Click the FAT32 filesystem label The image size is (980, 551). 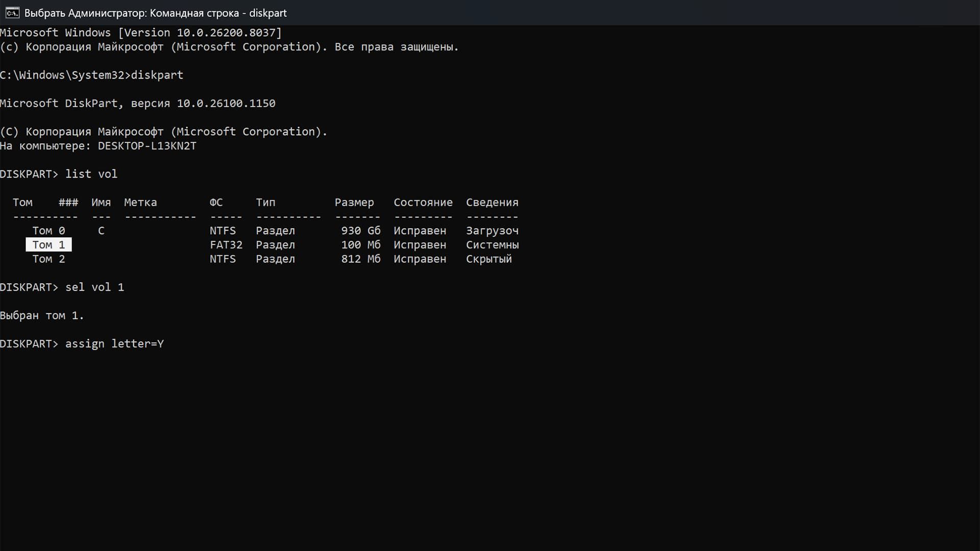[x=227, y=244]
